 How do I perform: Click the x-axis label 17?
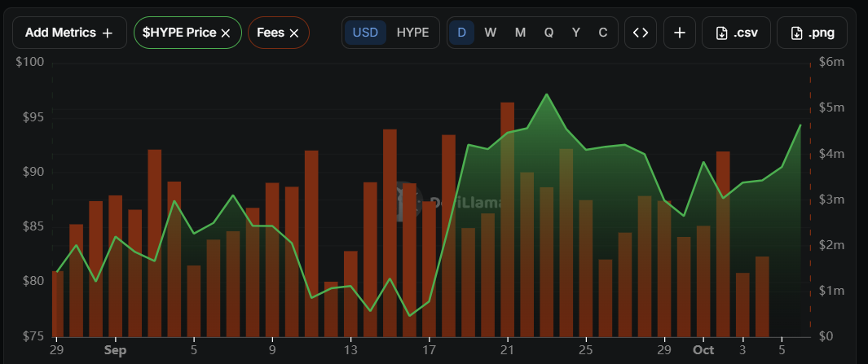point(429,350)
